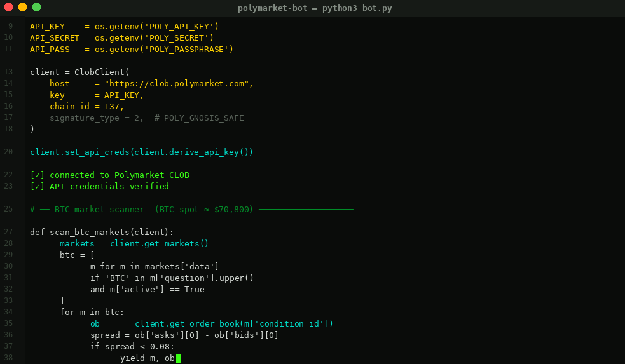
Task: Click the client.get_order_book call on line 35
Action: pyautogui.click(x=233, y=324)
